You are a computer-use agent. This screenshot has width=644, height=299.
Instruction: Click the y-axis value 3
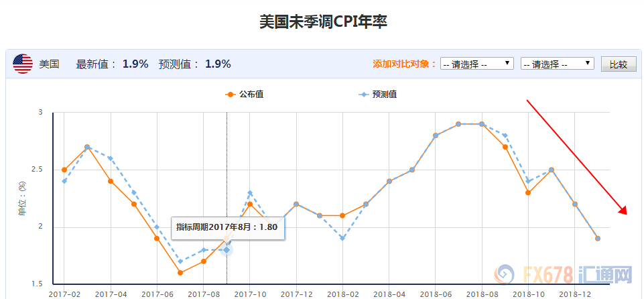(41, 112)
